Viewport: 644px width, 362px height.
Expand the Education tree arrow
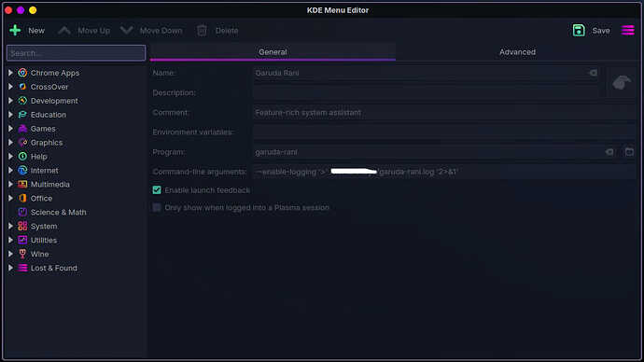10,115
